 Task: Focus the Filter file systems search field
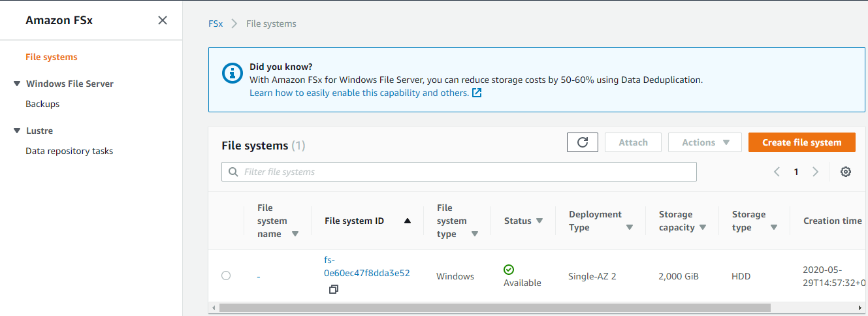pyautogui.click(x=459, y=172)
